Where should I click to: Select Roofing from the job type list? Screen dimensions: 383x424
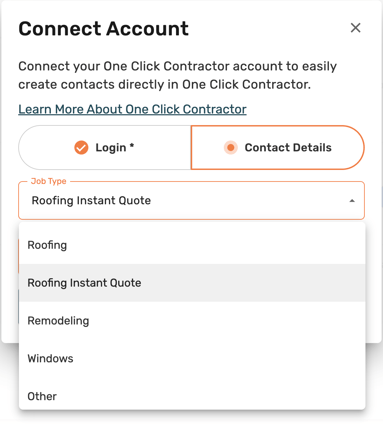192,245
